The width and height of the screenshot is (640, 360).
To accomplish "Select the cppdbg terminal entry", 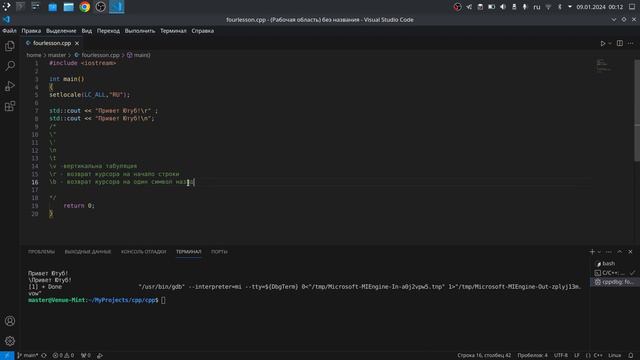I will 614,282.
